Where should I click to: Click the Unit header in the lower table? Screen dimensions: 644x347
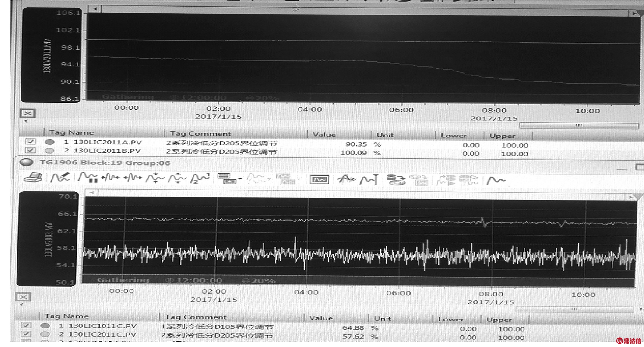(x=383, y=318)
